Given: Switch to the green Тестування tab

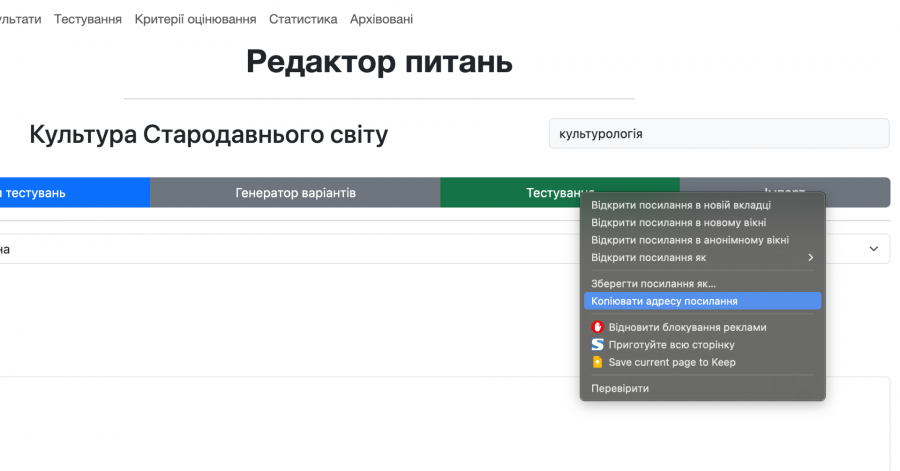Looking at the screenshot, I should [x=560, y=193].
